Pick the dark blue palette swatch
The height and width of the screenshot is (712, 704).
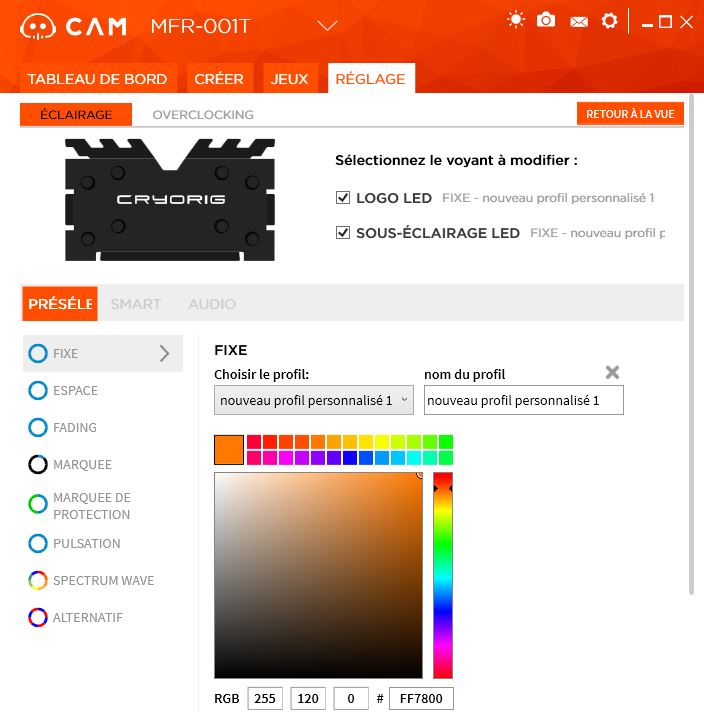(x=350, y=457)
